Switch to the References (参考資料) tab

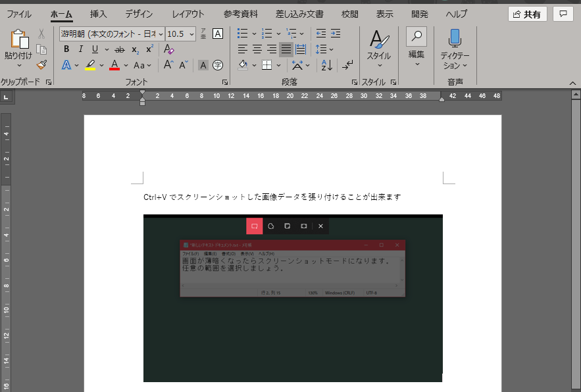pos(240,14)
